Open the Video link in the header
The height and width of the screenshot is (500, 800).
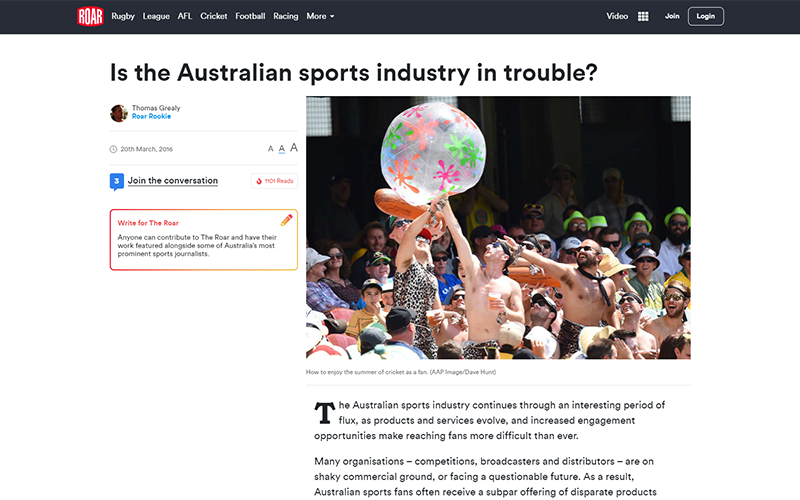617,16
